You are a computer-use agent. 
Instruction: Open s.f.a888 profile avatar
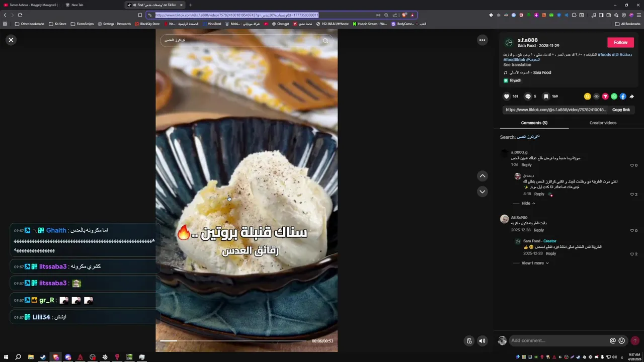click(x=509, y=42)
